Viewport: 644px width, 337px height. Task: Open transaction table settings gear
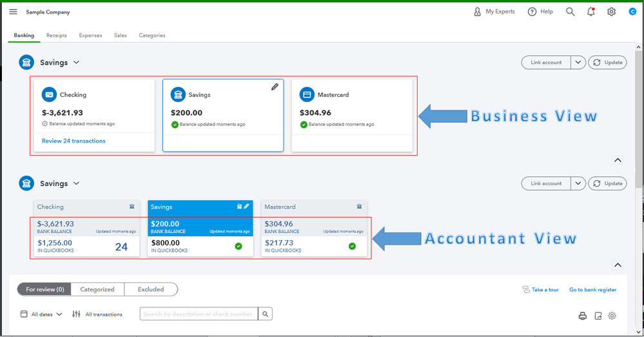point(612,316)
